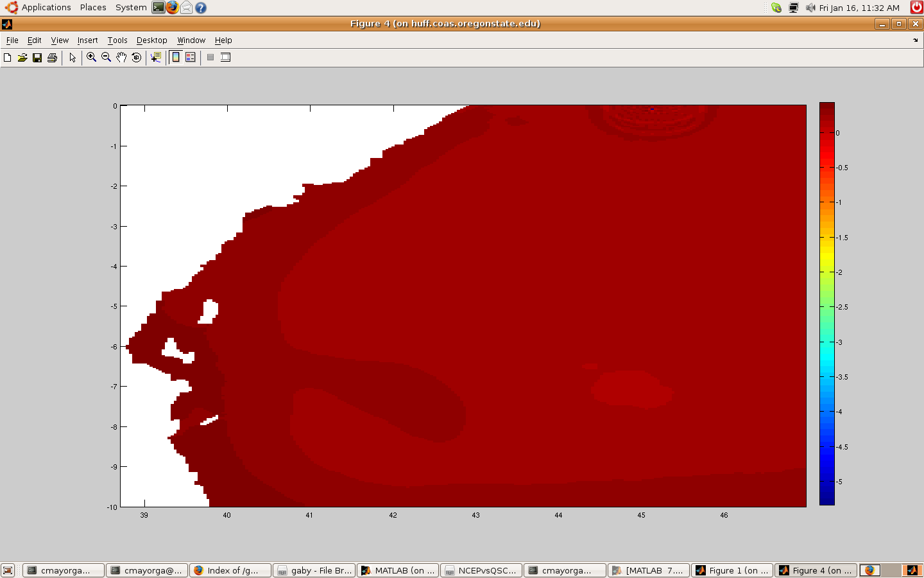The width and height of the screenshot is (924, 578).
Task: Expand the Places menu in top panel
Action: pyautogui.click(x=93, y=8)
